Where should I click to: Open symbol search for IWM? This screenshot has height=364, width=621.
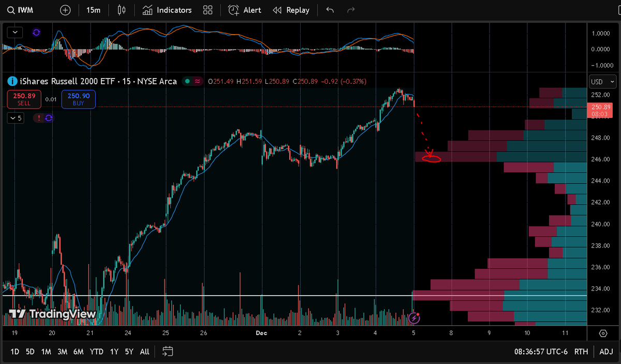click(20, 10)
